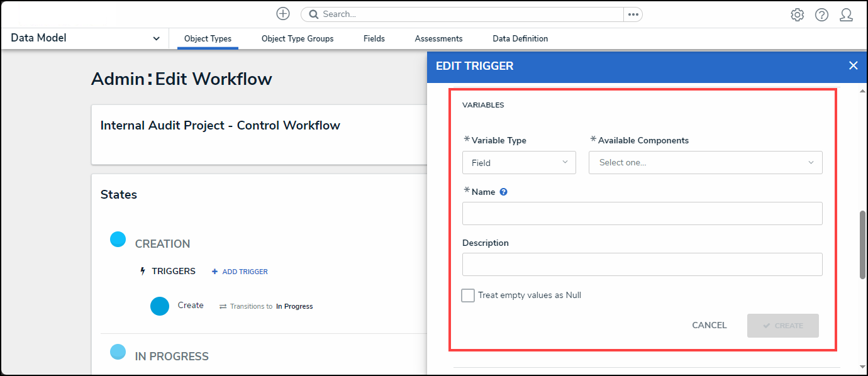
Task: Open the Help question mark icon
Action: tap(821, 14)
